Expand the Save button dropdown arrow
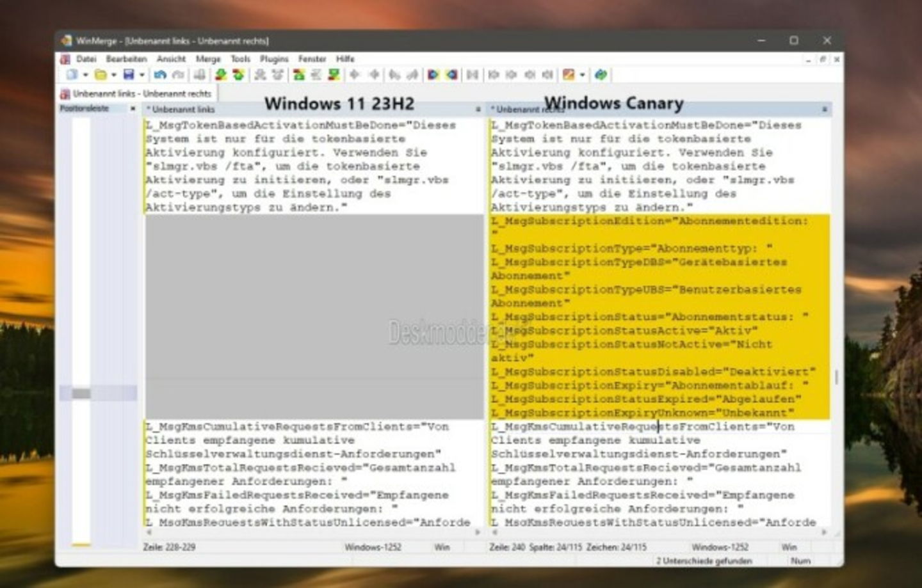 [142, 75]
